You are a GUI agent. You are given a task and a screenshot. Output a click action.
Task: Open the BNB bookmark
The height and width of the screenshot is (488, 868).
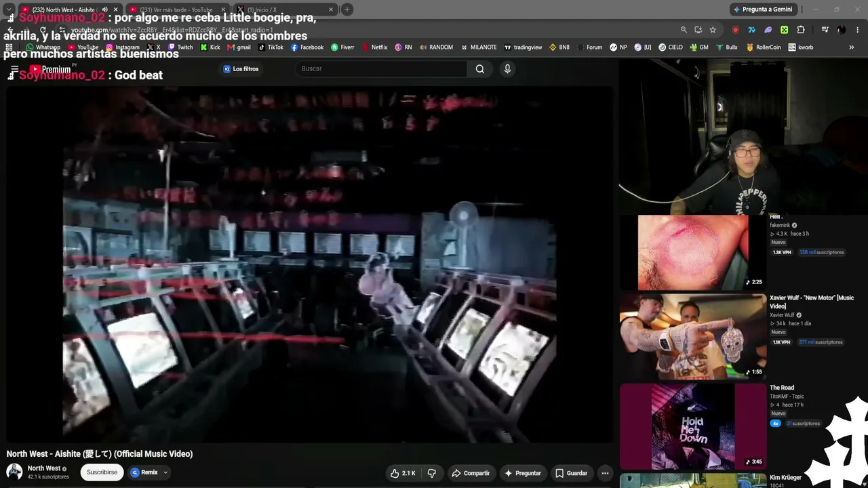tap(559, 47)
